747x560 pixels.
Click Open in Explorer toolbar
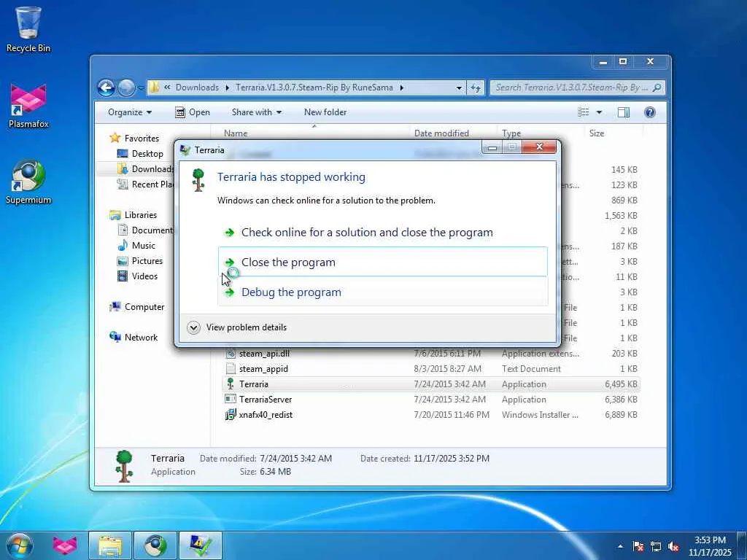pos(193,112)
